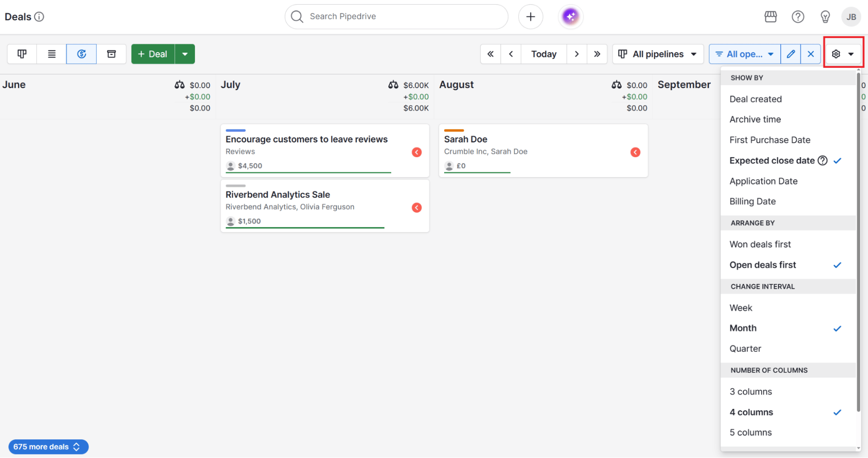
Task: Set forecast view to 5 columns
Action: tap(750, 432)
